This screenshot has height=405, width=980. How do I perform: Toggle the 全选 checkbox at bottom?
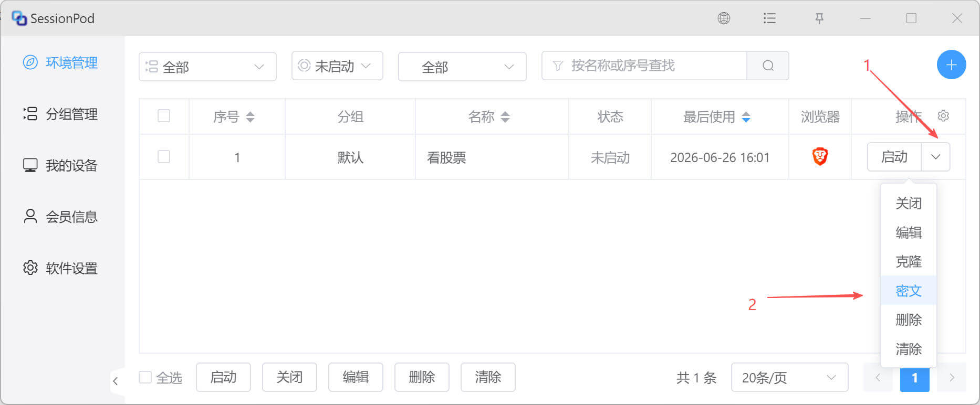click(145, 377)
